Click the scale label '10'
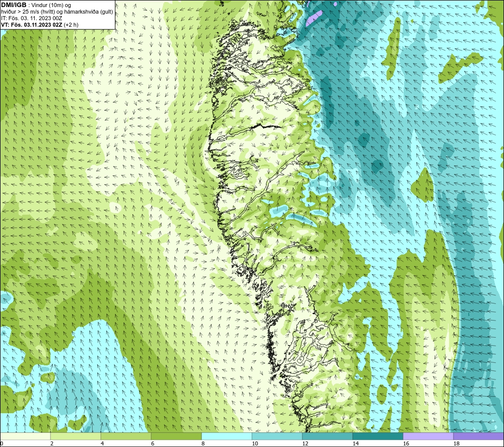504x447 pixels. click(x=255, y=444)
